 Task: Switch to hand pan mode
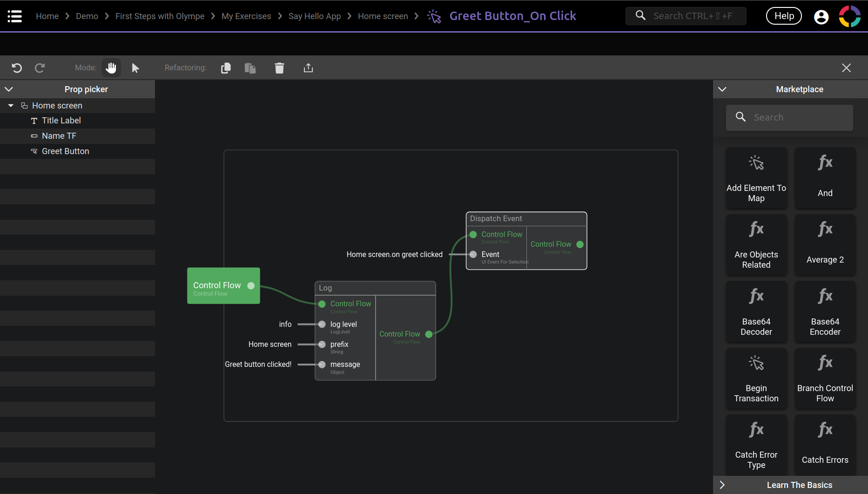pyautogui.click(x=111, y=68)
